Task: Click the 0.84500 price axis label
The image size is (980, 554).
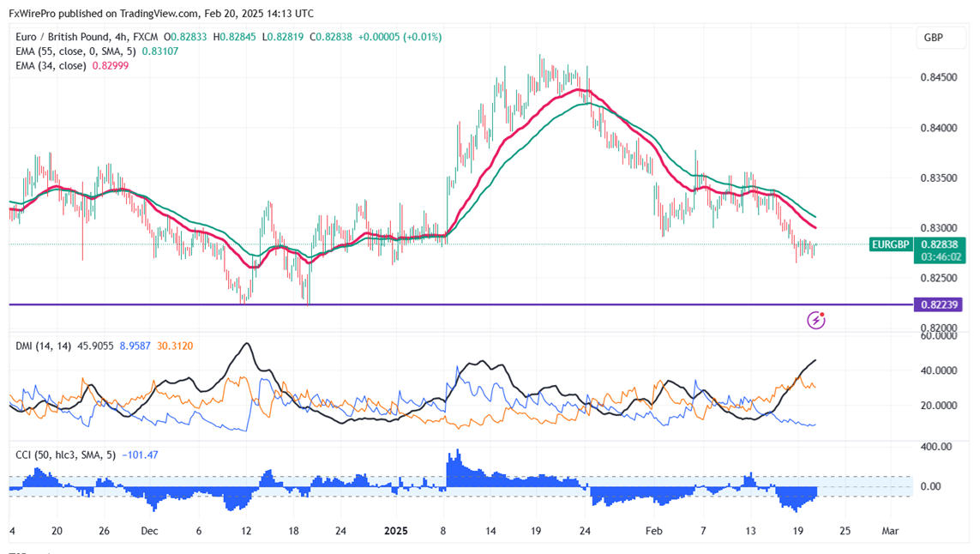Action: coord(939,77)
